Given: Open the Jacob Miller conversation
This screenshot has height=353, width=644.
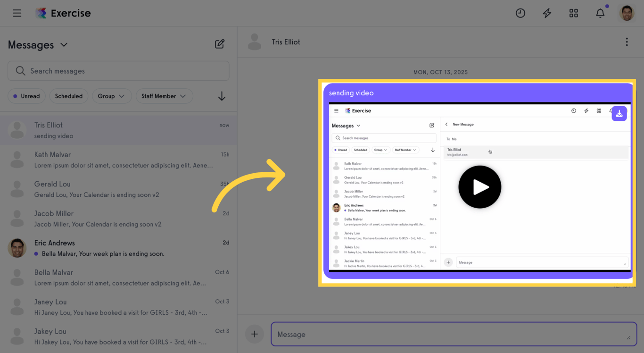Looking at the screenshot, I should tap(118, 219).
